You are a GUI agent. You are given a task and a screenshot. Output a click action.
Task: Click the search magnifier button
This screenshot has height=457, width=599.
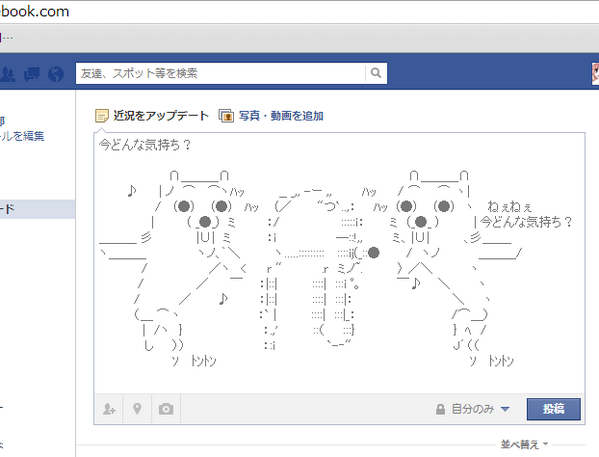[x=376, y=73]
